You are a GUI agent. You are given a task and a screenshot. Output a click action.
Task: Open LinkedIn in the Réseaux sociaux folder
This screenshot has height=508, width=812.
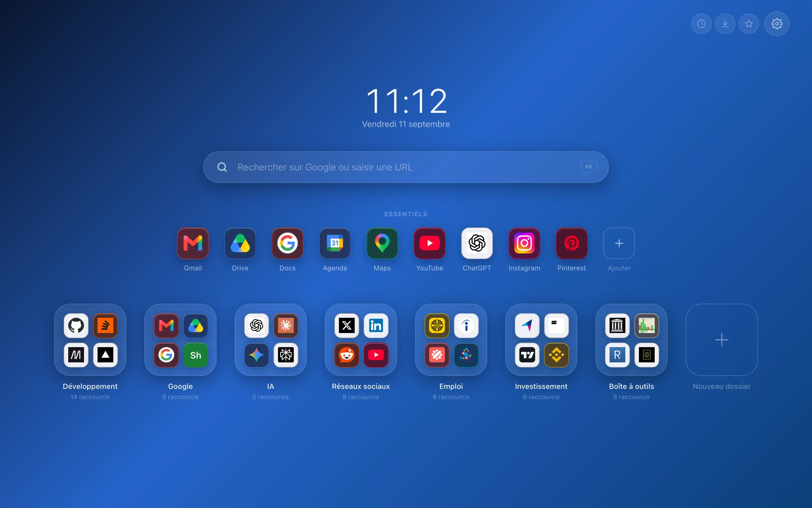tap(376, 326)
